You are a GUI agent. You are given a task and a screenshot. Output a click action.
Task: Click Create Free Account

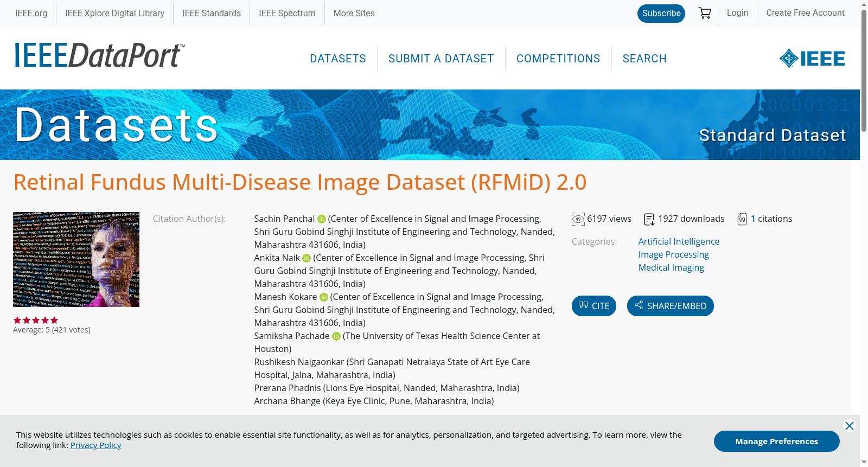[805, 12]
